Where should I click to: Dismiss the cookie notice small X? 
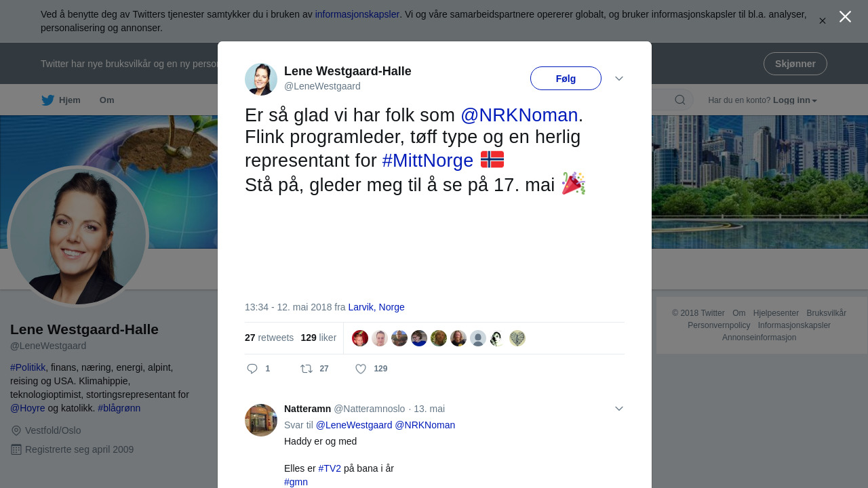(823, 21)
